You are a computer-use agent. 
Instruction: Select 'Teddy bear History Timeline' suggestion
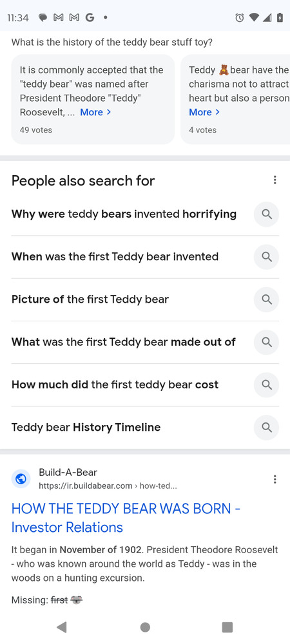pyautogui.click(x=86, y=428)
